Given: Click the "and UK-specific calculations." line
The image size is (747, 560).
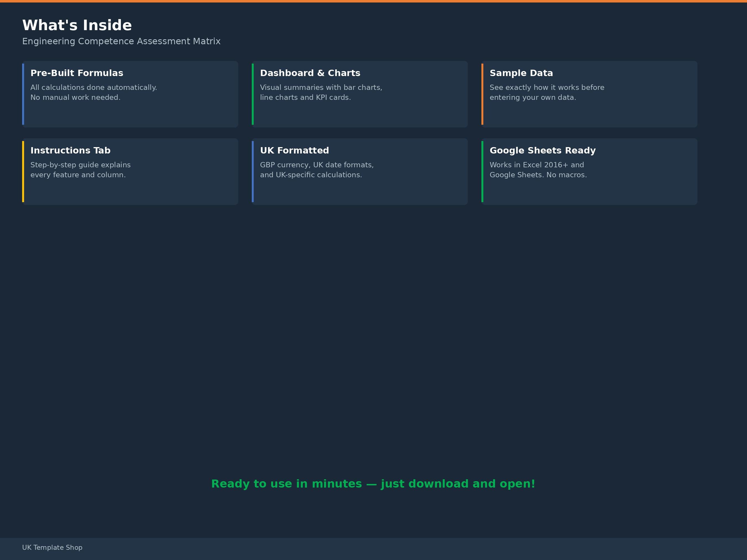Looking at the screenshot, I should point(311,175).
